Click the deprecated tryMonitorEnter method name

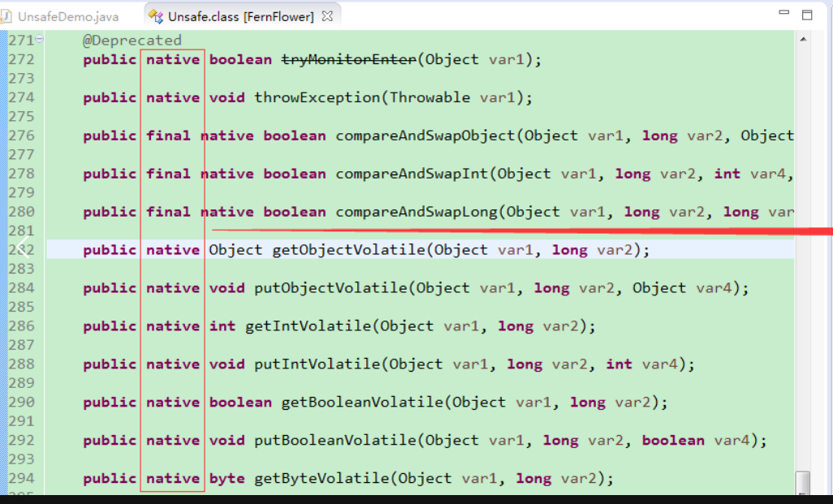[348, 59]
